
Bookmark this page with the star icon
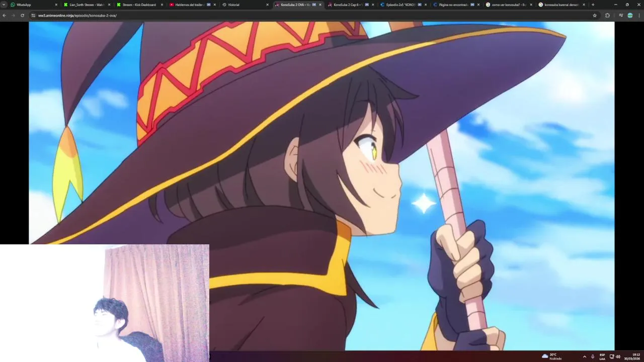click(x=595, y=16)
